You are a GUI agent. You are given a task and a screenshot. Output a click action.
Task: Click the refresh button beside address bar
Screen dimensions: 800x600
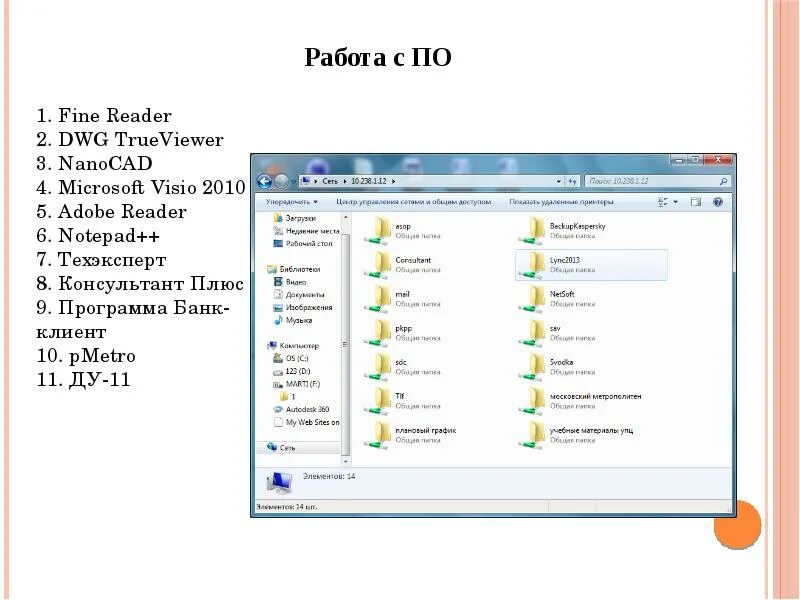(x=572, y=181)
